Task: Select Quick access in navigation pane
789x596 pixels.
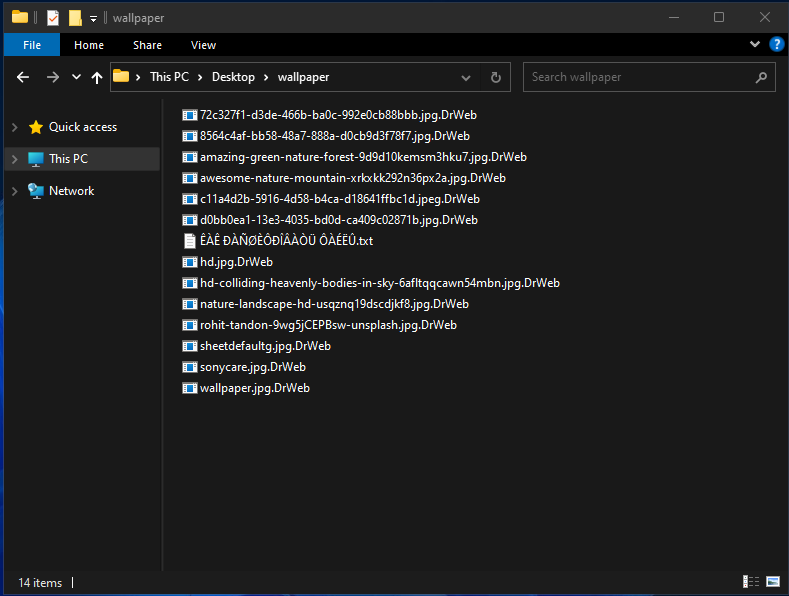Action: (83, 127)
